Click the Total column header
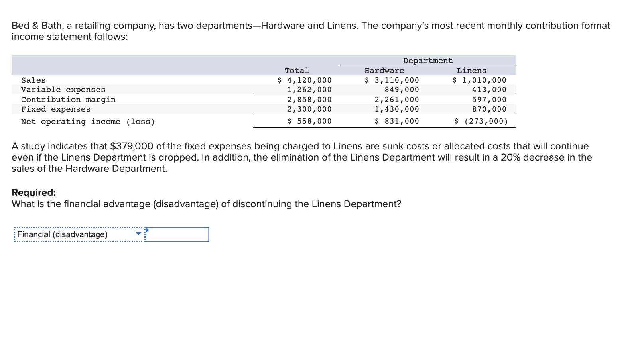 (x=297, y=71)
